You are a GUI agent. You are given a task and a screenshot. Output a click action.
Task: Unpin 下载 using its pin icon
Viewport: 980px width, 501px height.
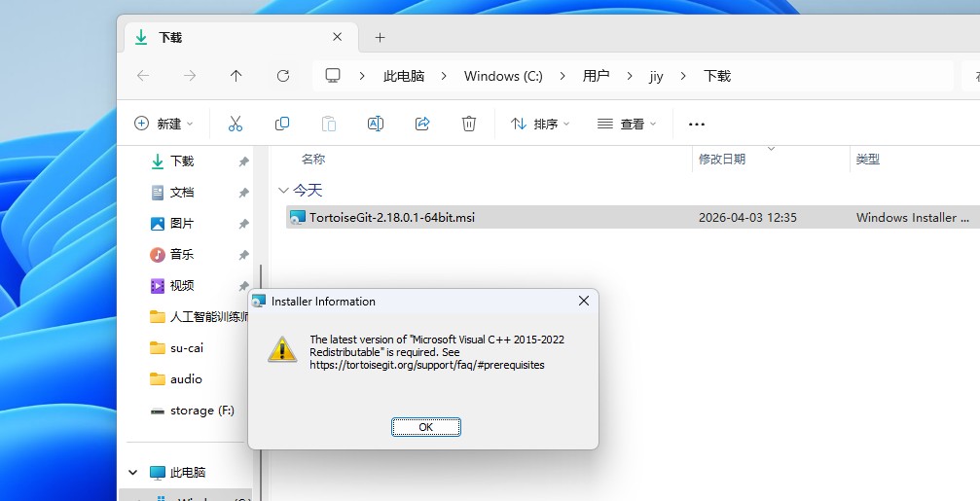pyautogui.click(x=243, y=161)
